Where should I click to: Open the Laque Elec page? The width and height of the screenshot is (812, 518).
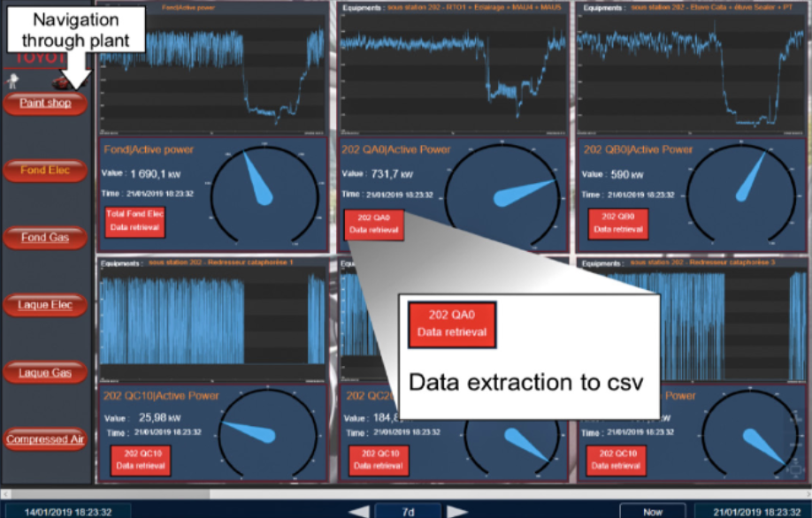(x=45, y=305)
